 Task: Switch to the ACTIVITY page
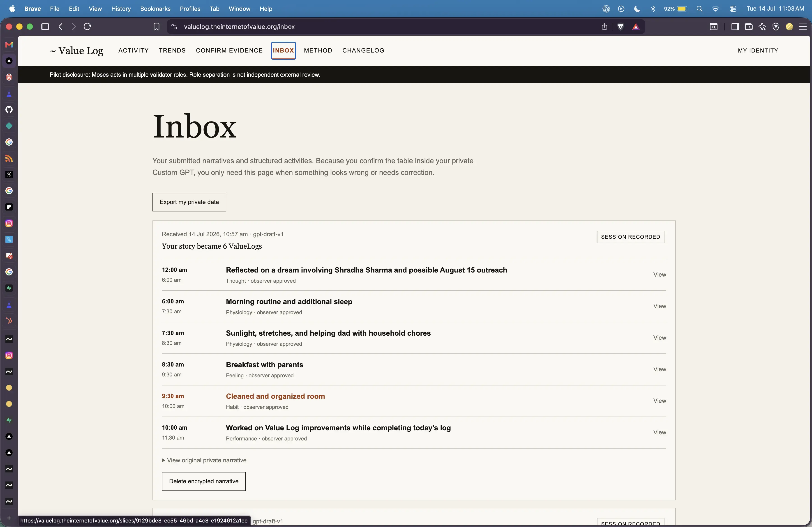click(133, 50)
